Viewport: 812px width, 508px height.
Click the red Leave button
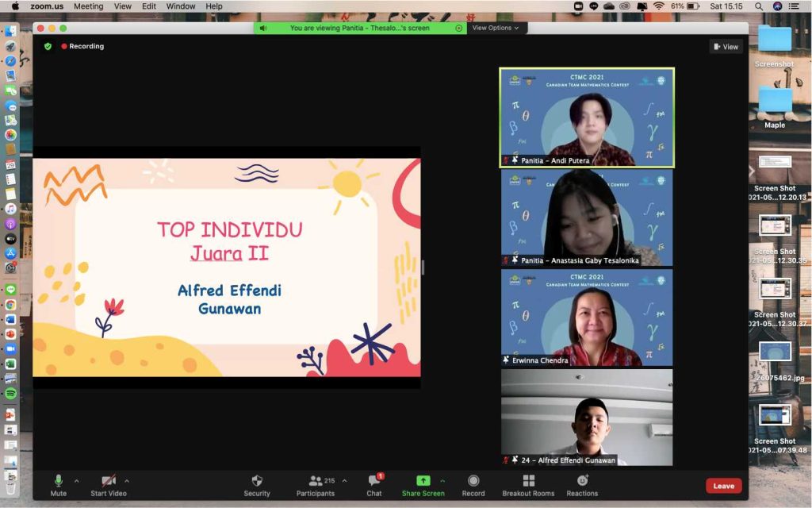[x=723, y=486]
